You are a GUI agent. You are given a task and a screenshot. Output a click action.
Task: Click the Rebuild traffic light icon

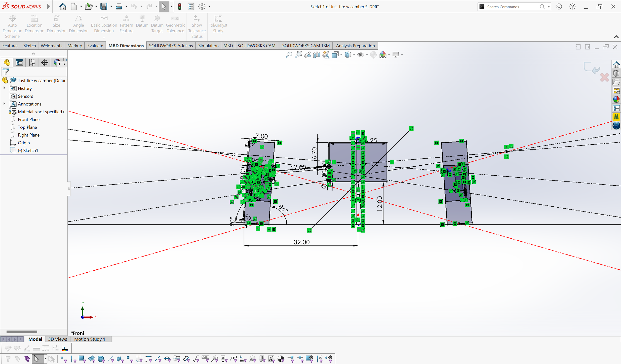coord(179,7)
